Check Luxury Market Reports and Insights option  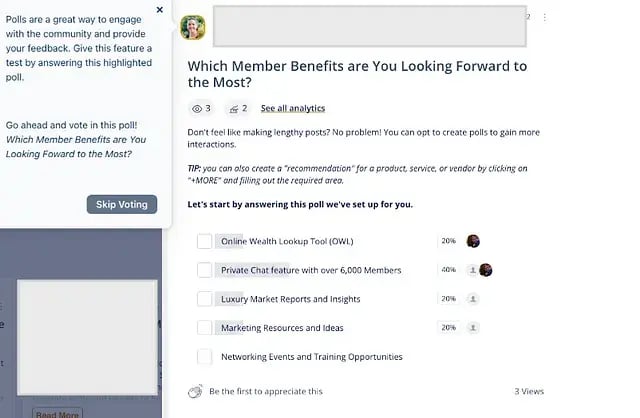click(x=204, y=299)
